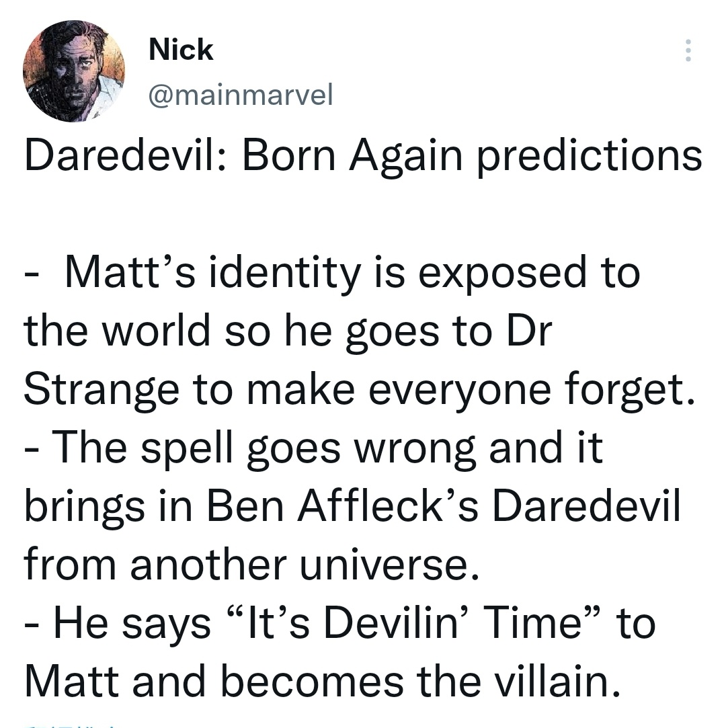Click the line 'Strange to make everyone forget.'
Image resolution: width=726 pixels, height=728 pixels.
tap(360, 390)
